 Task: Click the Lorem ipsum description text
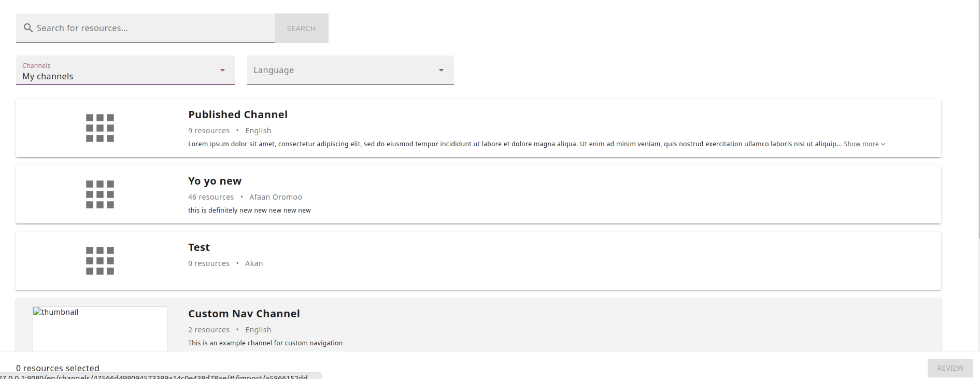click(515, 144)
